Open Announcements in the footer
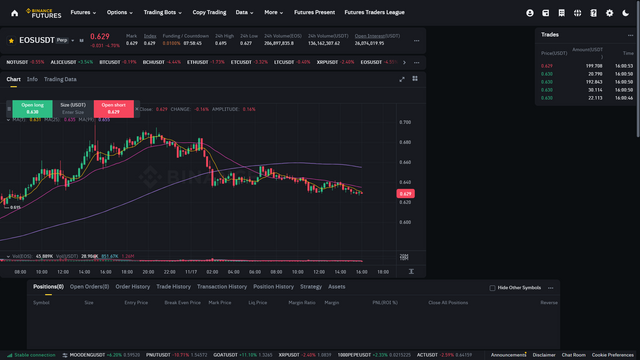The width and height of the screenshot is (640, 360). (508, 355)
